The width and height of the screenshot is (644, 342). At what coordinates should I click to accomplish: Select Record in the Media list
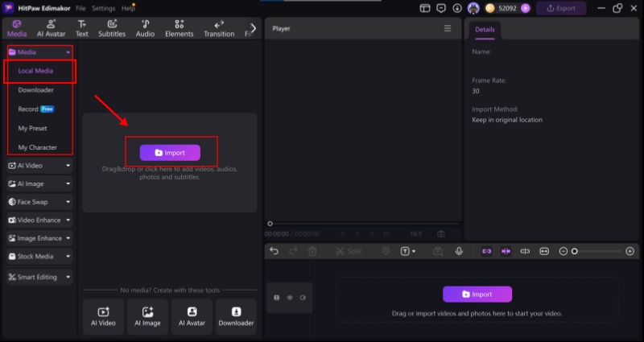click(35, 109)
